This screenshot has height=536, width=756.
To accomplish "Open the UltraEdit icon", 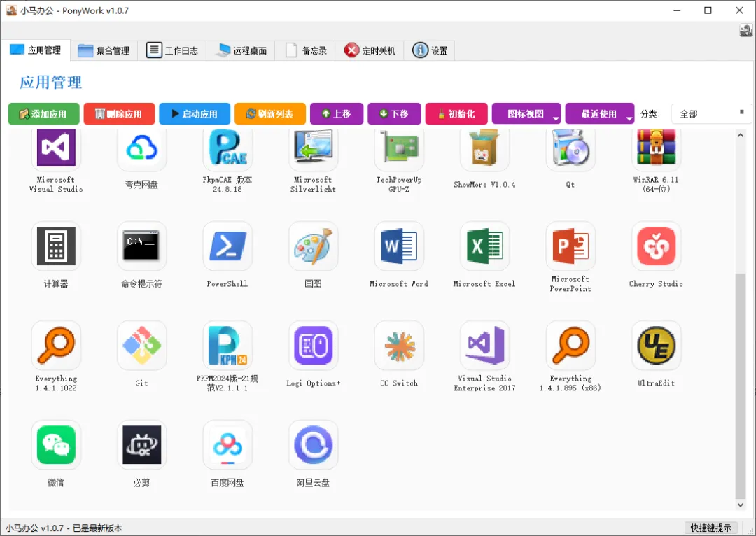I will click(x=656, y=345).
